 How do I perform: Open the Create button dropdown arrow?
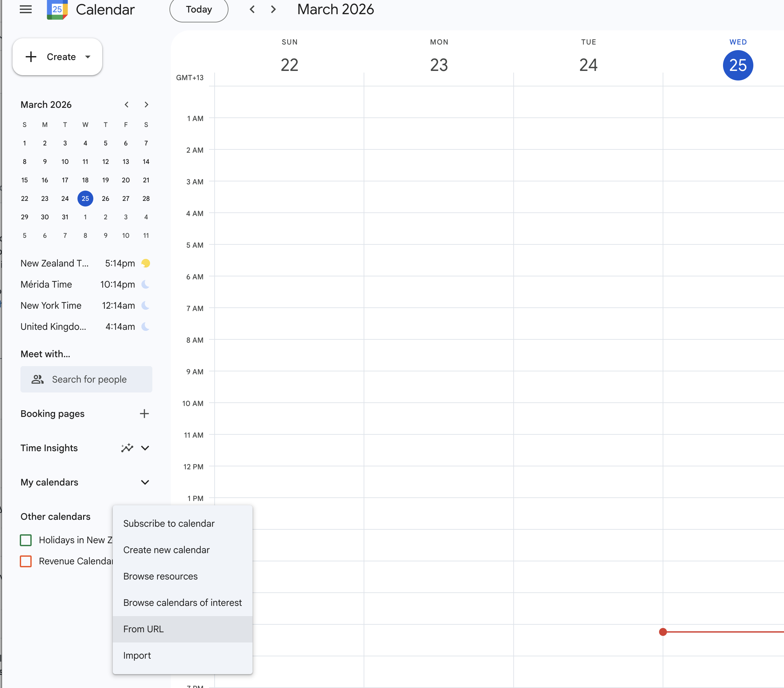click(x=87, y=57)
